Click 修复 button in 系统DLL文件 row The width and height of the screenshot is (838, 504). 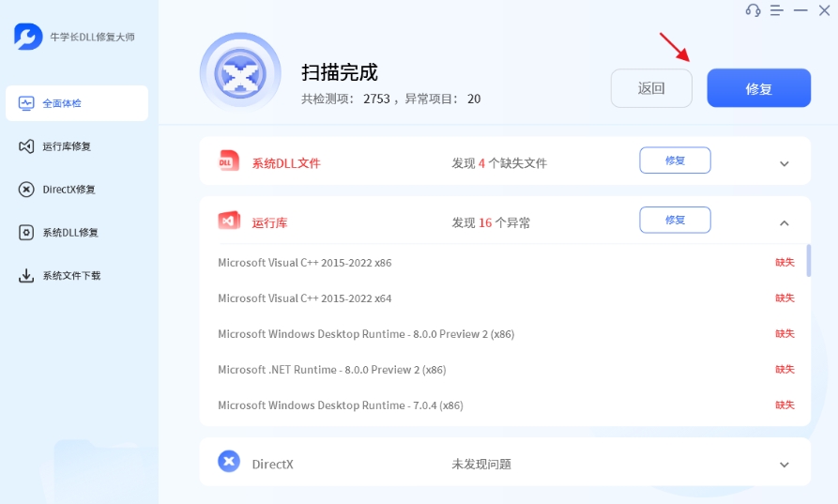pos(675,160)
